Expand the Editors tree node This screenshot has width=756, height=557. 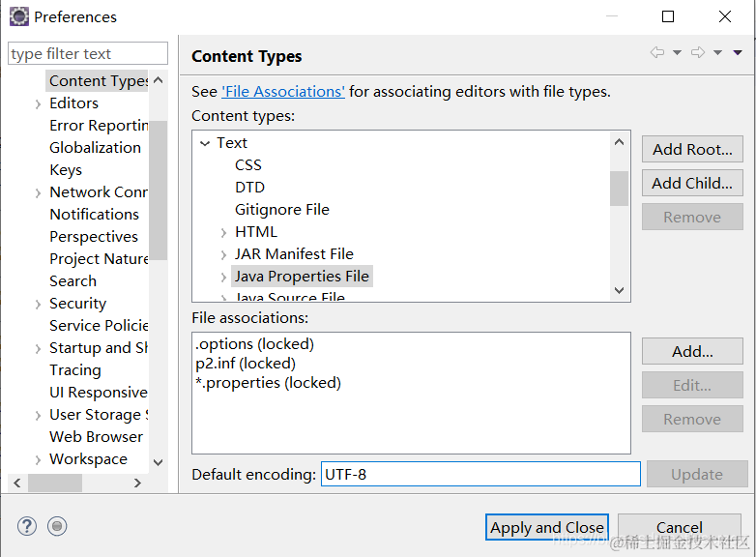point(38,103)
